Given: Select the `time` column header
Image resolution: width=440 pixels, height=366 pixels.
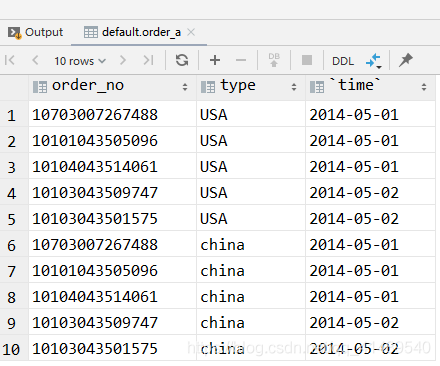Looking at the screenshot, I should click(x=370, y=87).
